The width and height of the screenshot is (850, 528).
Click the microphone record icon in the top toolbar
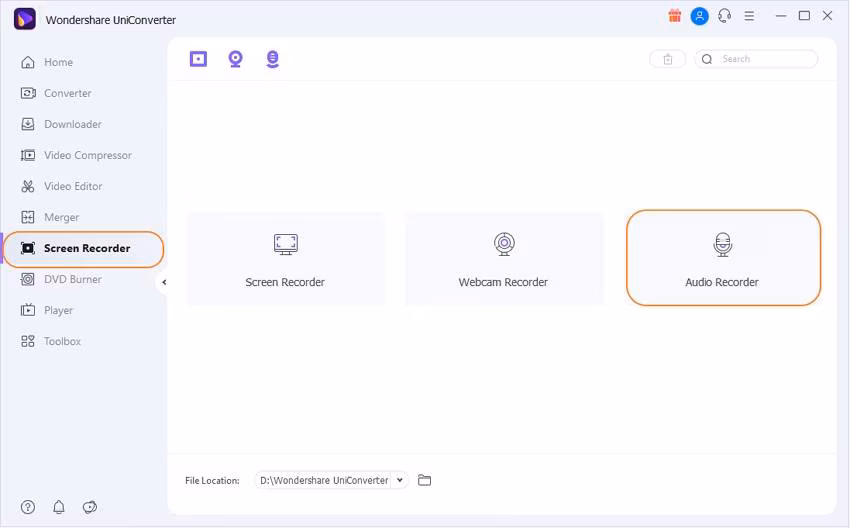pos(273,59)
